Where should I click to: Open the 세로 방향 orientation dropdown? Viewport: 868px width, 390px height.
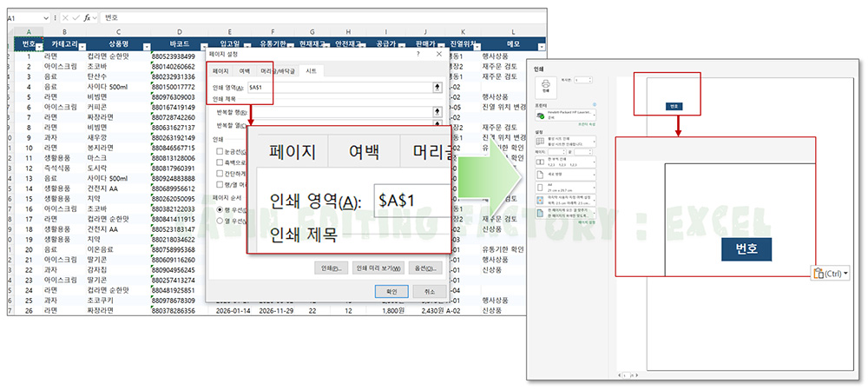(565, 175)
